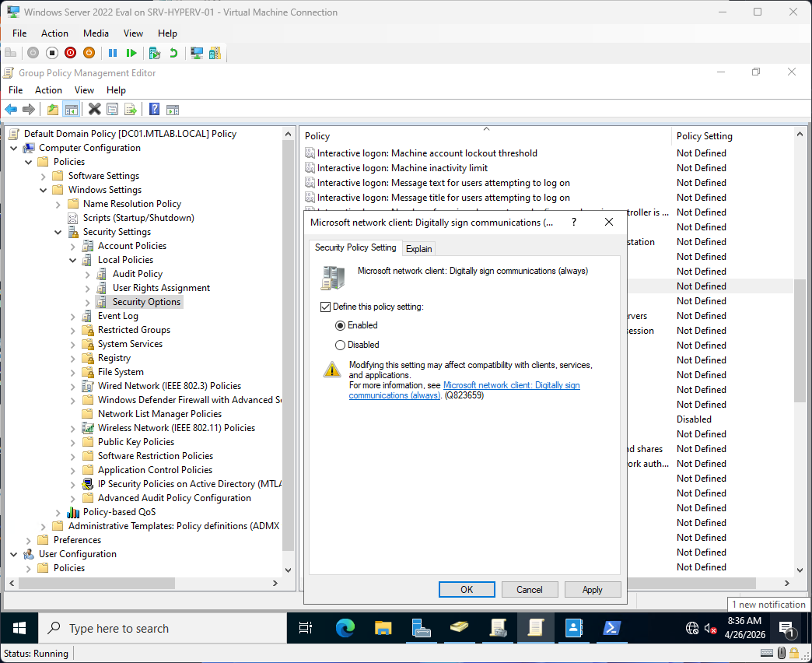Expand the Software Settings node
Screen dimensions: 812x663
coord(43,177)
